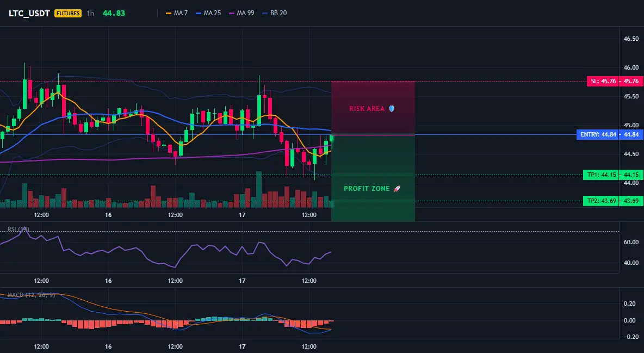Click the PROFIT ZONE label
The image size is (644, 353).
coord(367,189)
